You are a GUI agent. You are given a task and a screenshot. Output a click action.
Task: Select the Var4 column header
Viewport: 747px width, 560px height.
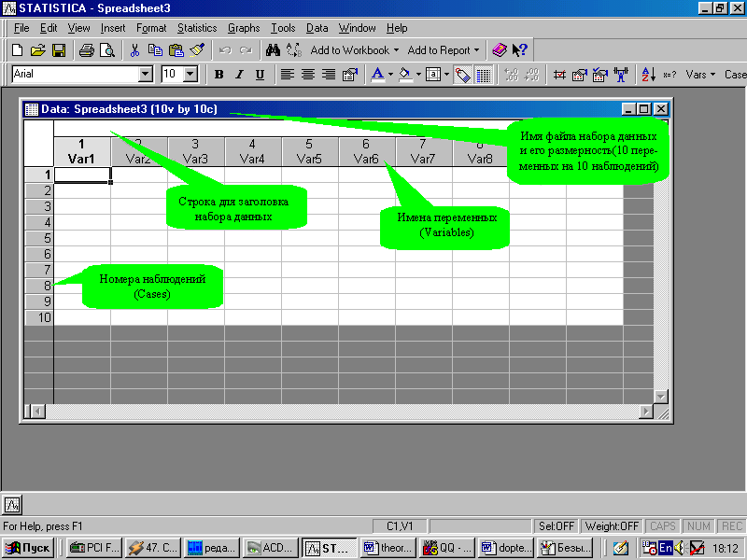coord(252,151)
